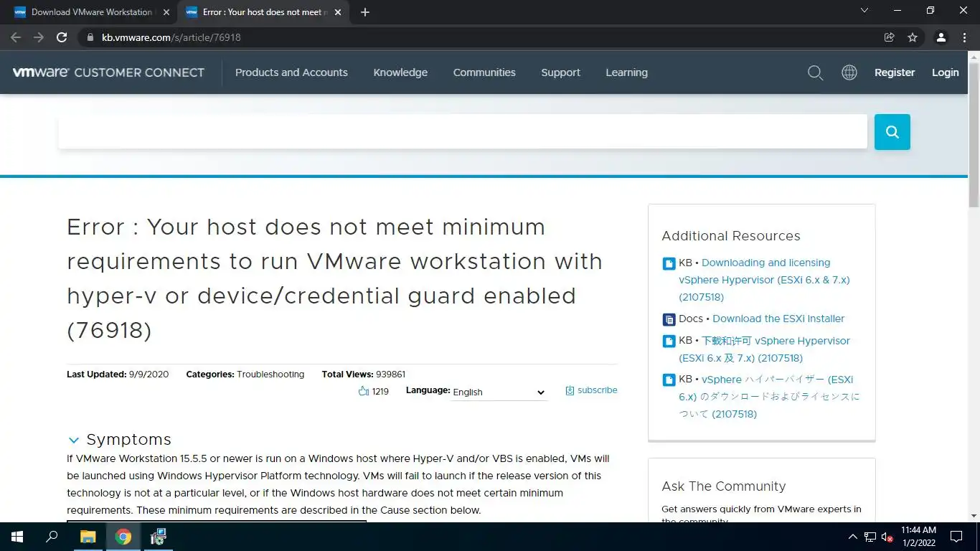Click the Login link

point(945,72)
